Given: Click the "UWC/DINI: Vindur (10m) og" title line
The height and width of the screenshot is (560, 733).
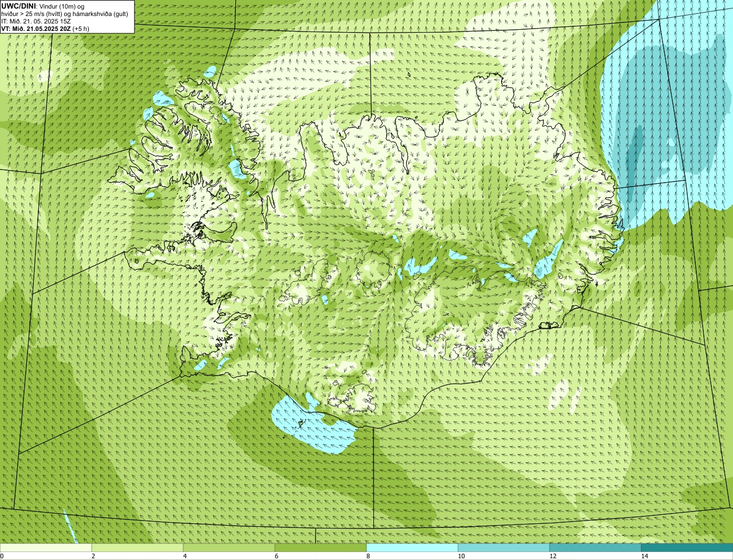Looking at the screenshot, I should (43, 6).
